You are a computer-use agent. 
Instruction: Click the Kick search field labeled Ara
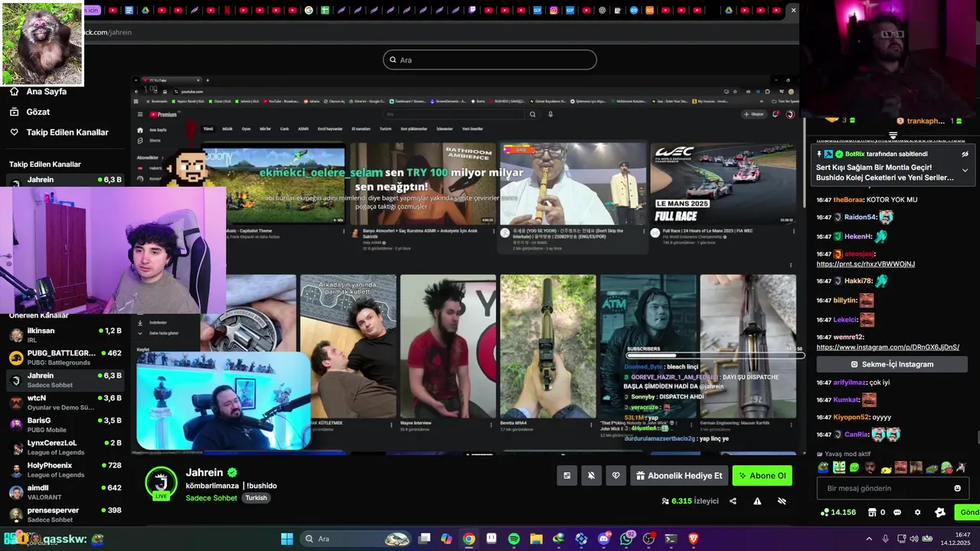coord(490,60)
